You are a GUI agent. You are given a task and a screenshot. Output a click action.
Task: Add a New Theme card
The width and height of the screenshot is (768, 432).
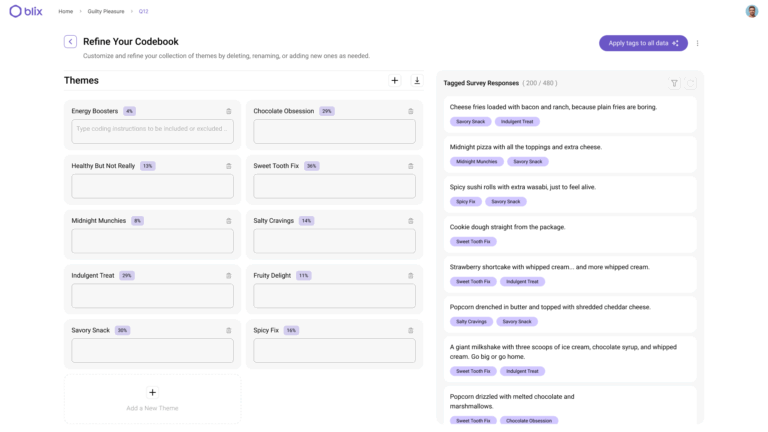click(152, 398)
